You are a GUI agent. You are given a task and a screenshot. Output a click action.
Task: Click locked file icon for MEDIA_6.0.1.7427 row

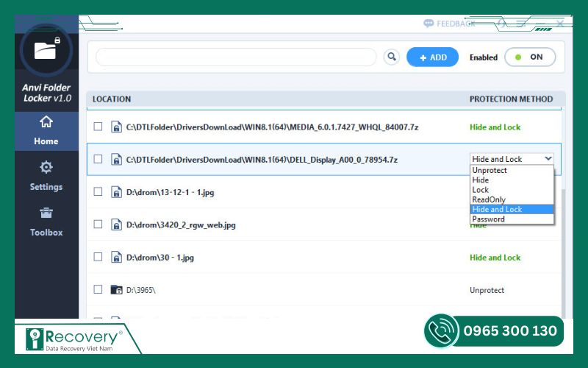click(x=116, y=127)
